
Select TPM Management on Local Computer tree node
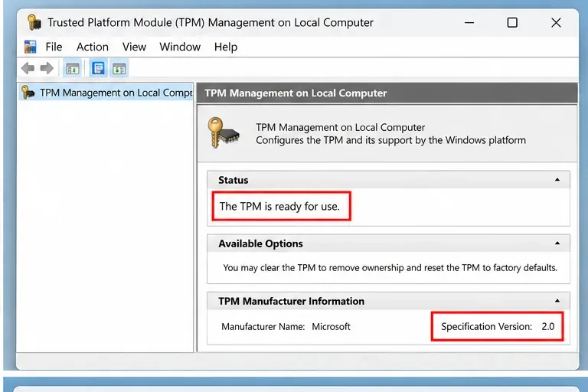click(x=106, y=93)
